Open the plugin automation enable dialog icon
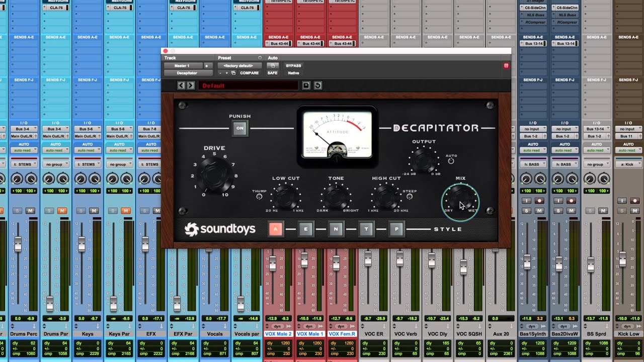The image size is (644, 362). pos(272,66)
